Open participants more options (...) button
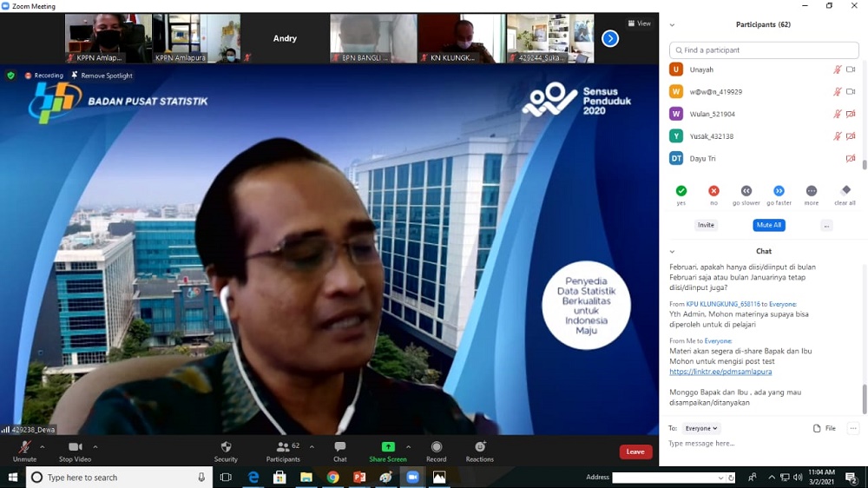Image resolution: width=868 pixels, height=488 pixels. pos(826,226)
